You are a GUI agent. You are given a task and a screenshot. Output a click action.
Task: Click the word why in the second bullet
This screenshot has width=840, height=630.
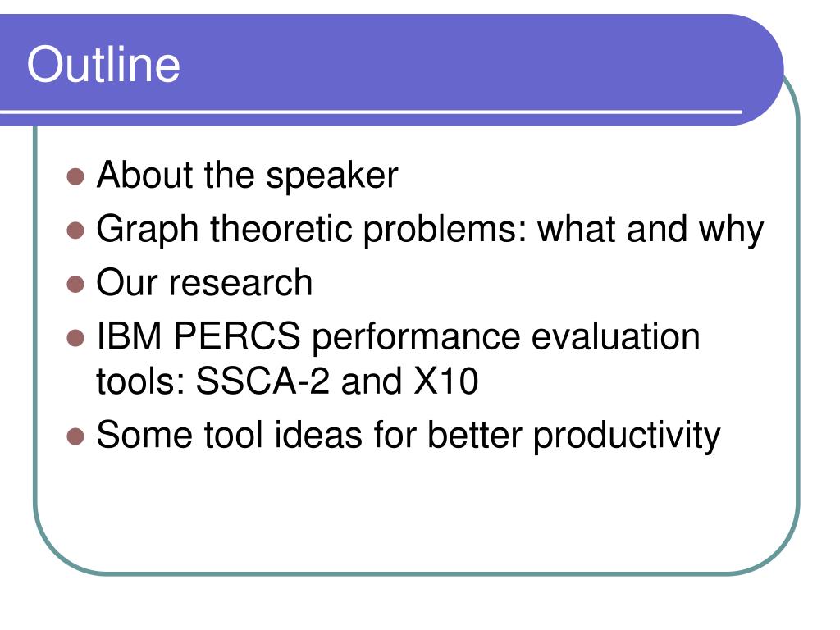pyautogui.click(x=731, y=231)
